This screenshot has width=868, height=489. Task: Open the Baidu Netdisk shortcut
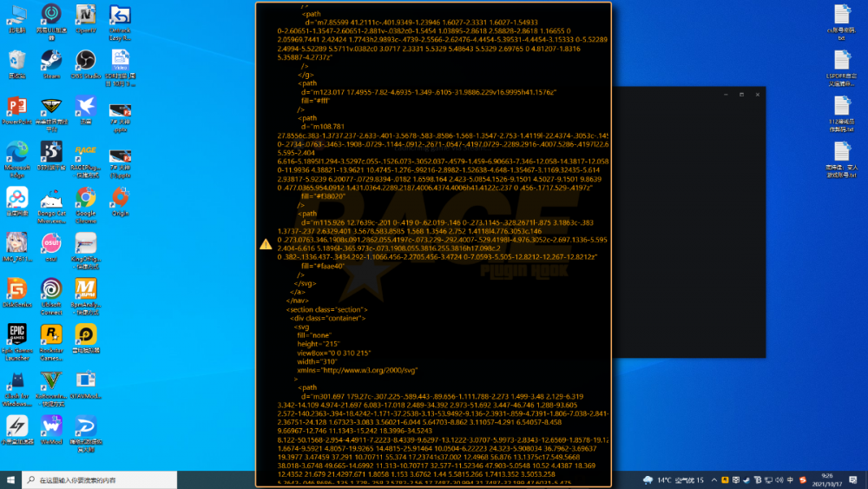tap(17, 202)
